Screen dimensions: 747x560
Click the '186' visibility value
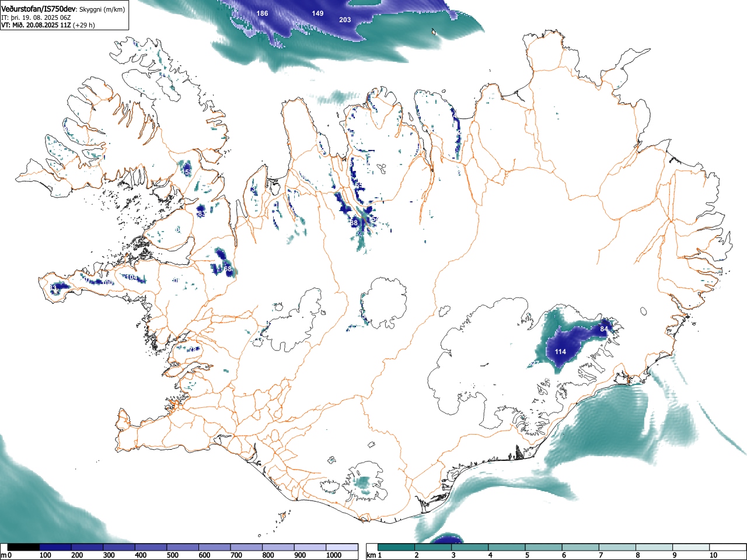(263, 13)
